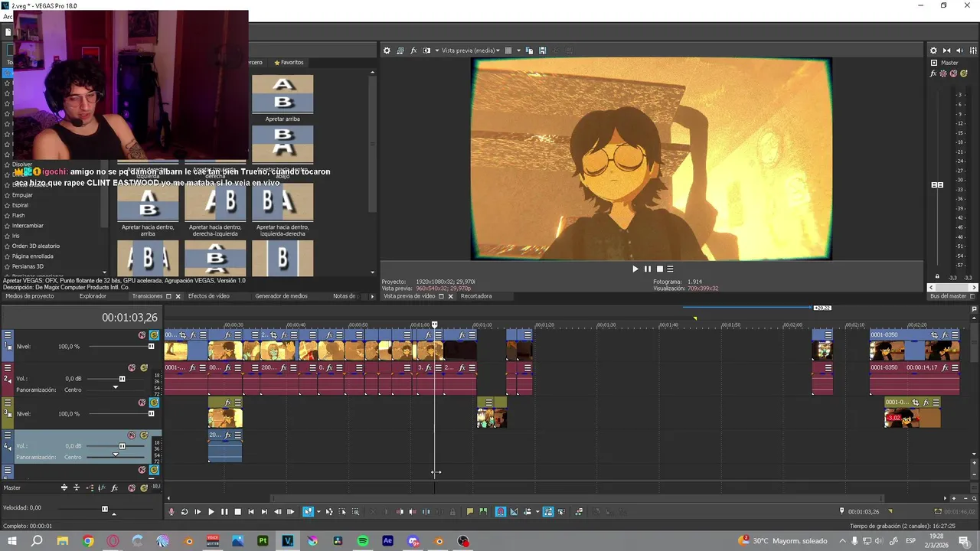Open video output FX in preview toolbar

pyautogui.click(x=413, y=51)
